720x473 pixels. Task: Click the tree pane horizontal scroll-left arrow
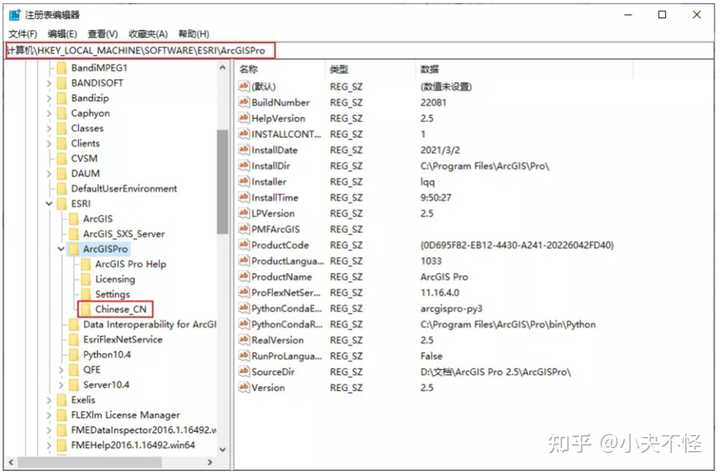[11, 462]
